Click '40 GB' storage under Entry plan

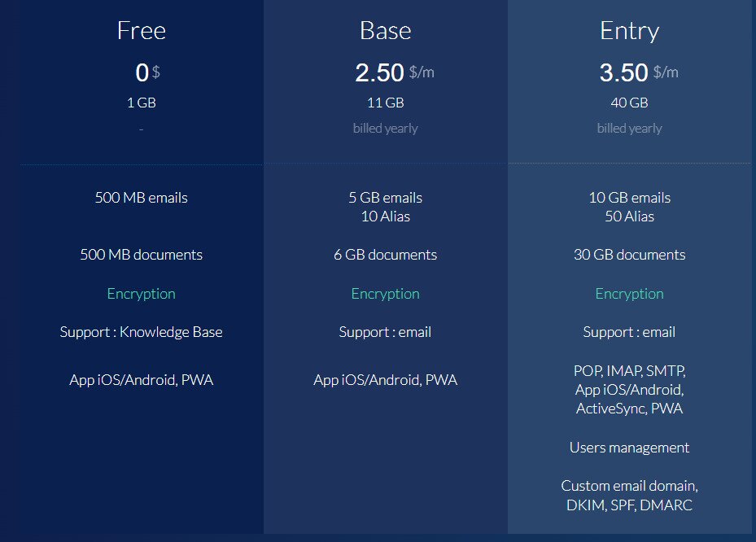629,103
